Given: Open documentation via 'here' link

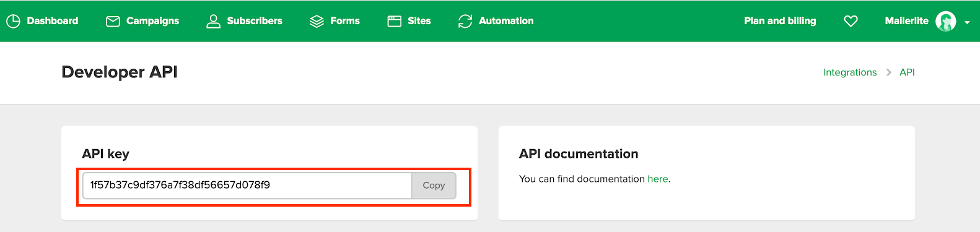Looking at the screenshot, I should [657, 179].
